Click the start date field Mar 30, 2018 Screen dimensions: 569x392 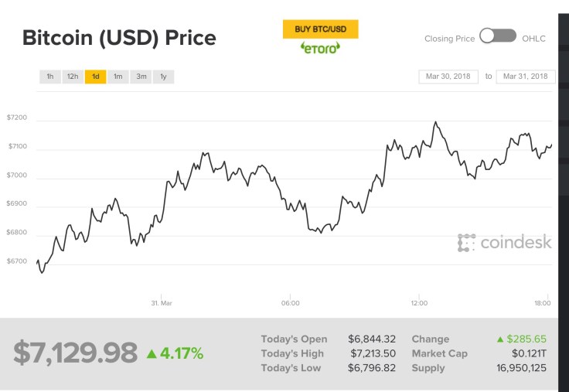tap(449, 77)
